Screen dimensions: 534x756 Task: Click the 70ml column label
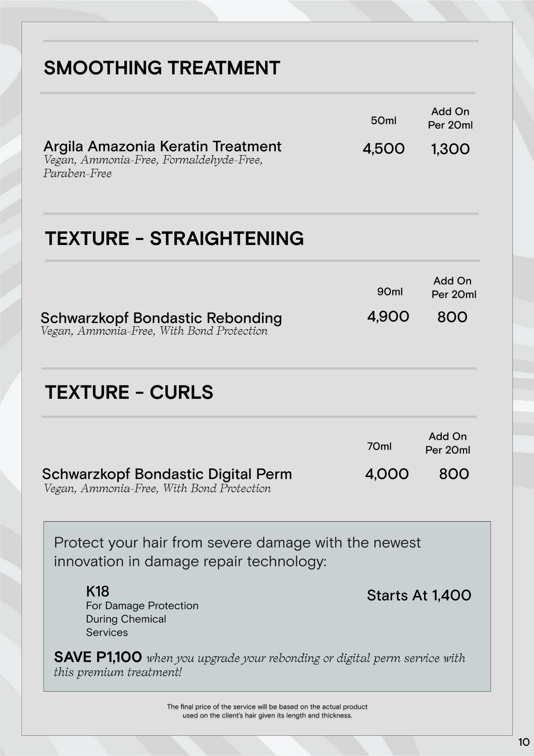click(x=379, y=446)
